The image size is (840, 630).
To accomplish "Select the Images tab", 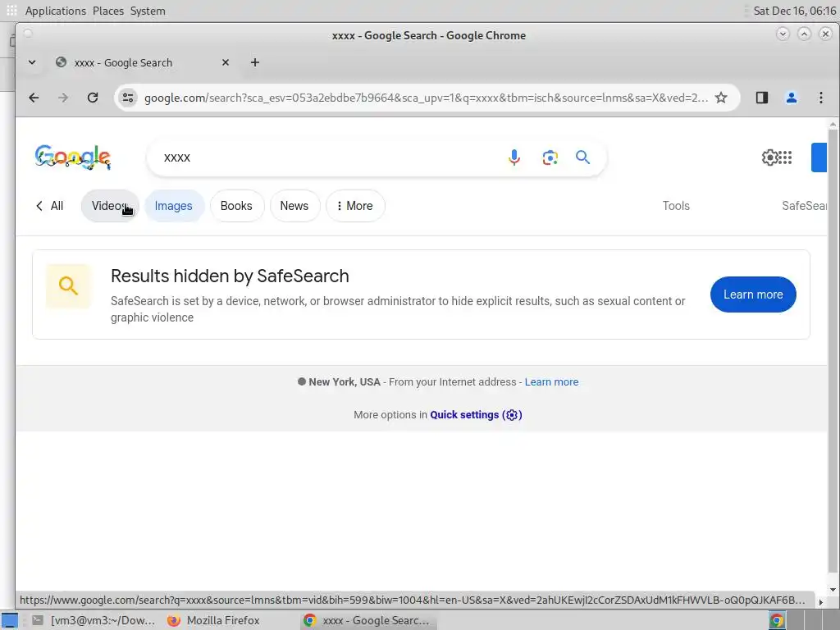I will (x=174, y=206).
